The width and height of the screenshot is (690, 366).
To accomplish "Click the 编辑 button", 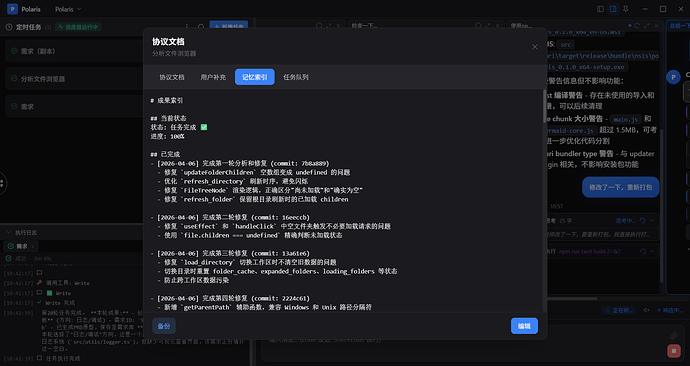I will tap(524, 326).
